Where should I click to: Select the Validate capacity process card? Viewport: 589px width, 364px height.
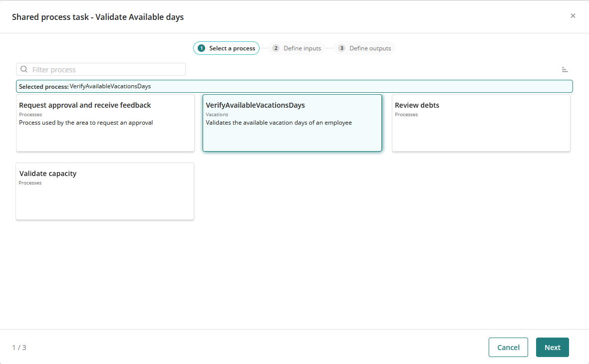point(105,191)
